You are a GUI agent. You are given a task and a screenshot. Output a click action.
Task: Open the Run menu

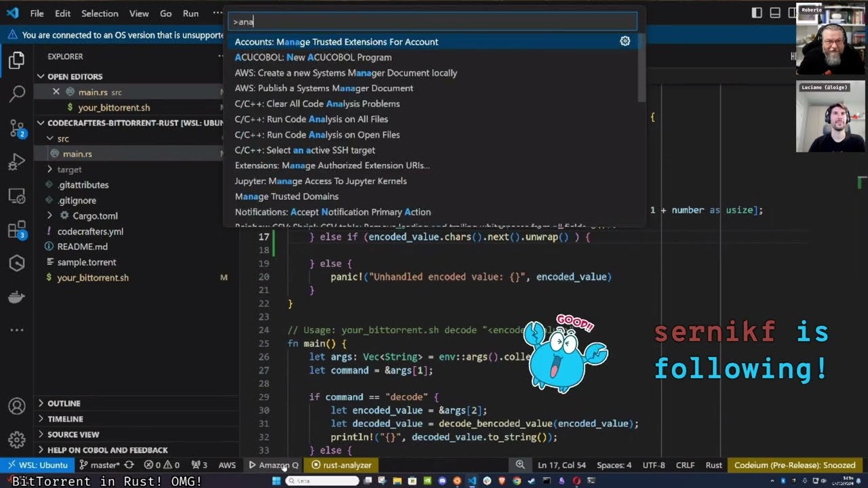coord(191,13)
